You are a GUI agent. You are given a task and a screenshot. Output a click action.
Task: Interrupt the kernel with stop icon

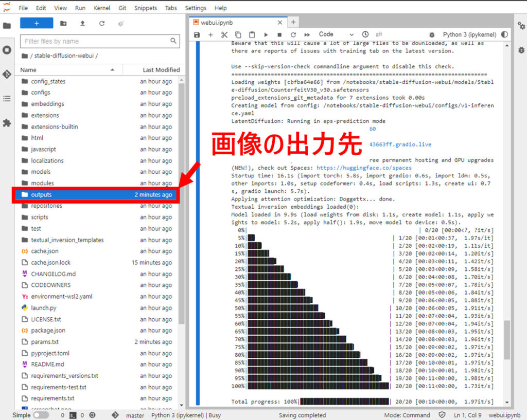tap(279, 34)
